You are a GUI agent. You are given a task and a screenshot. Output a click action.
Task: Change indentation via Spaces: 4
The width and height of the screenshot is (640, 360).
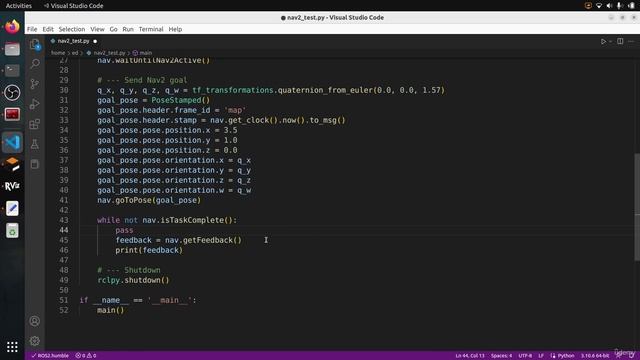point(501,356)
